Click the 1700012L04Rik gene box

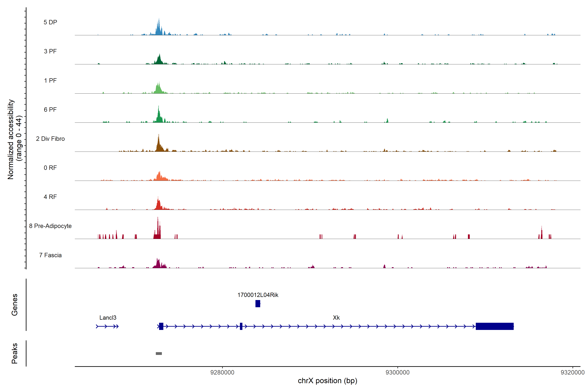[x=258, y=303]
